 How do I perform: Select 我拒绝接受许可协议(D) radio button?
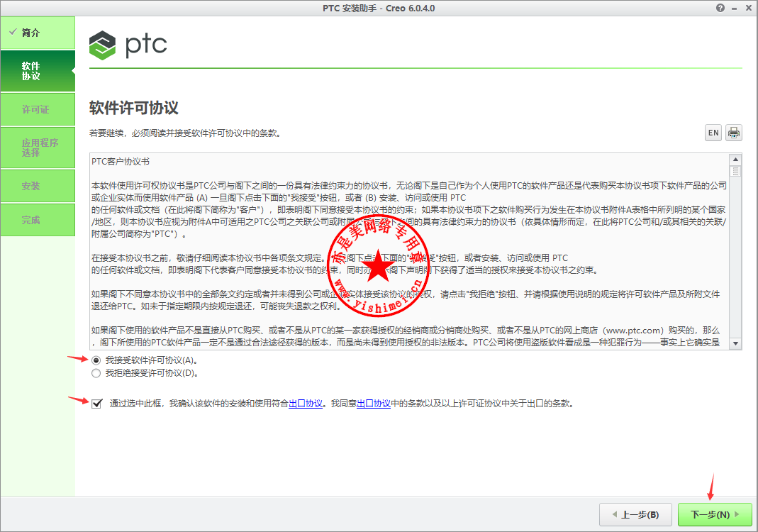pyautogui.click(x=96, y=373)
